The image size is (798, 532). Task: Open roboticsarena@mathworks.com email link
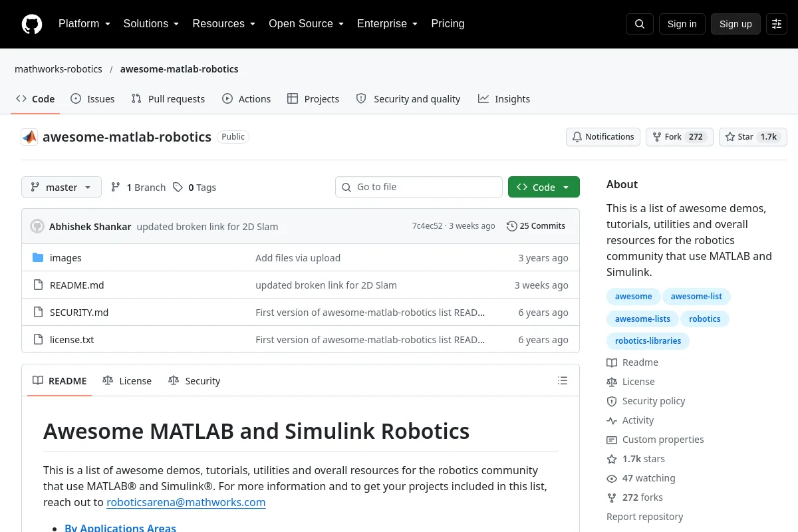[x=186, y=502]
